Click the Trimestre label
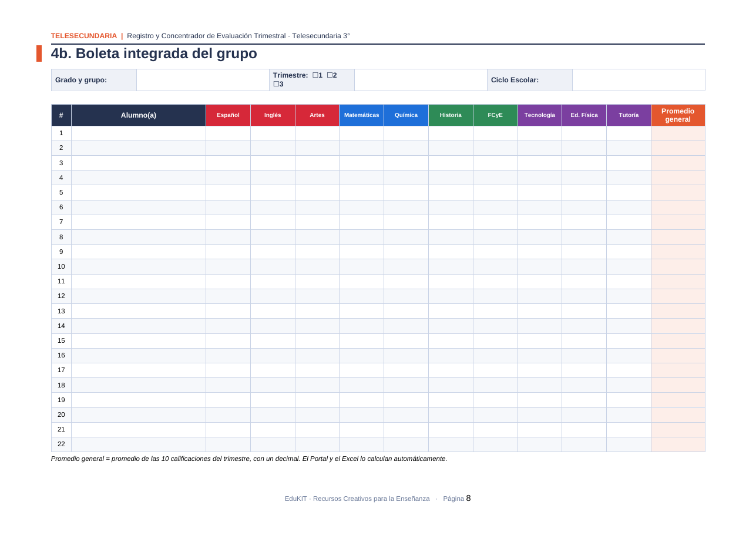 coord(290,75)
